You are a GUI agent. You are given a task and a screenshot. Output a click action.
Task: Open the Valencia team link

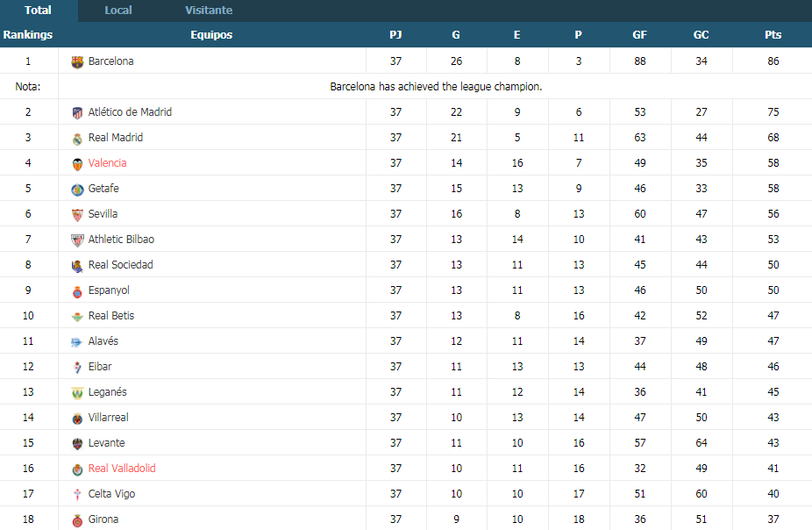(x=107, y=162)
